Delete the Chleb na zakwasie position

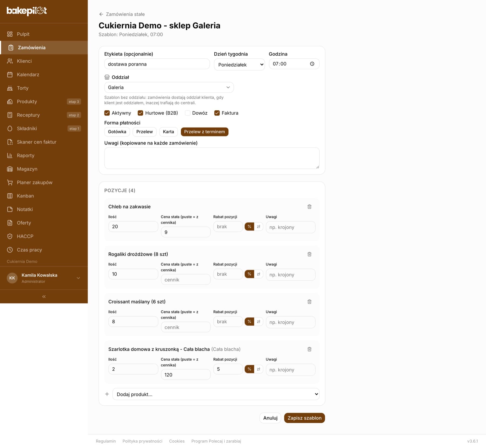tap(309, 207)
